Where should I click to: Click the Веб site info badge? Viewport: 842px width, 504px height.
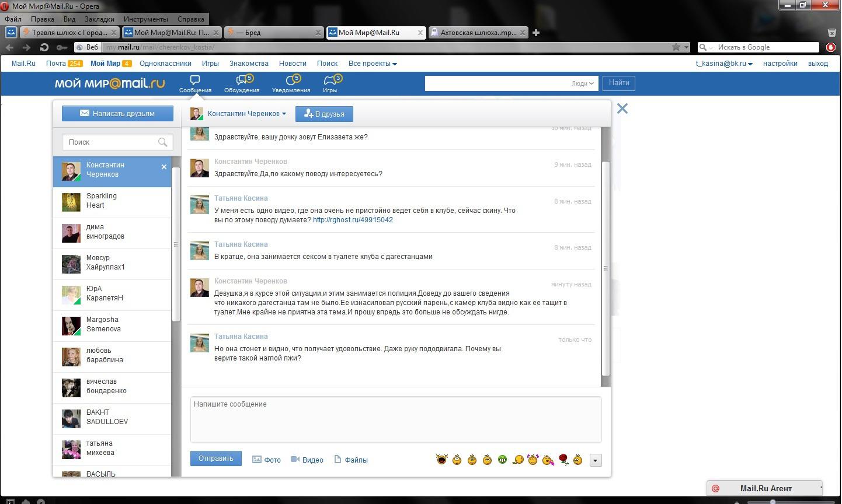[x=88, y=47]
